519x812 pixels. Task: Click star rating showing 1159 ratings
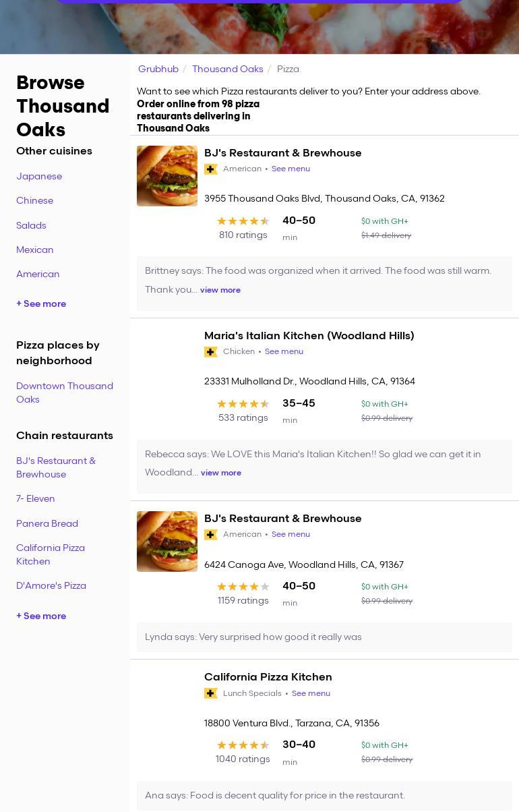pos(243,587)
